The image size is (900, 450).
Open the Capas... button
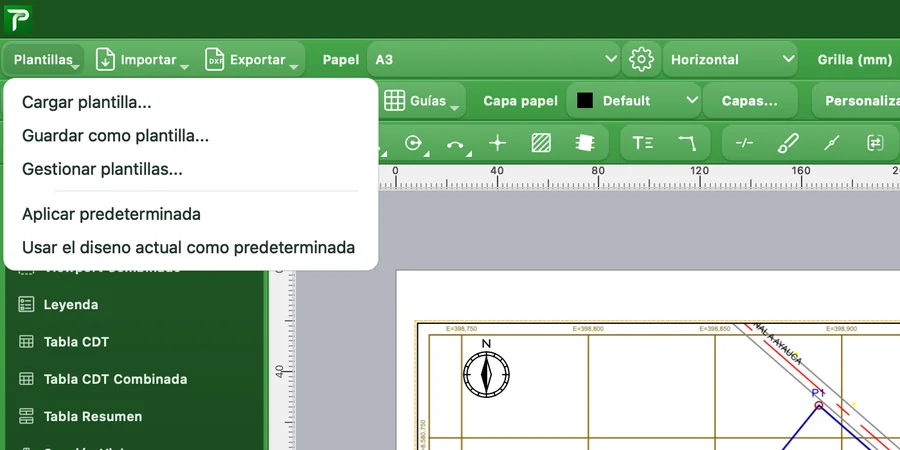coord(750,100)
